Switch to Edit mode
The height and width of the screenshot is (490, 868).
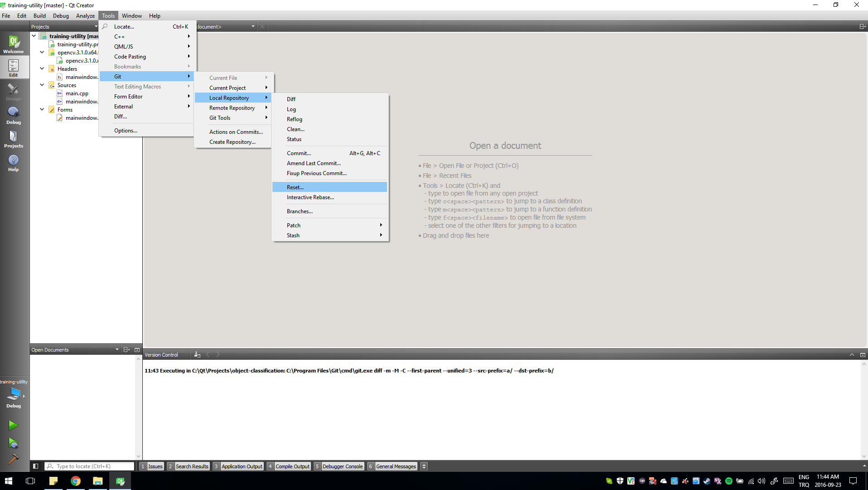(14, 68)
